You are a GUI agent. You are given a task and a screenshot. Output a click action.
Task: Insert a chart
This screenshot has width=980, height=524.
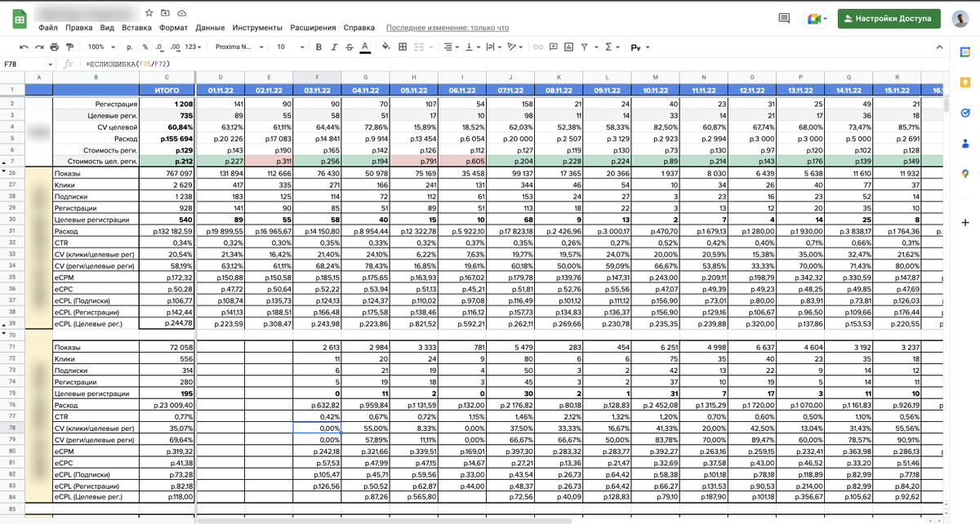[x=570, y=47]
